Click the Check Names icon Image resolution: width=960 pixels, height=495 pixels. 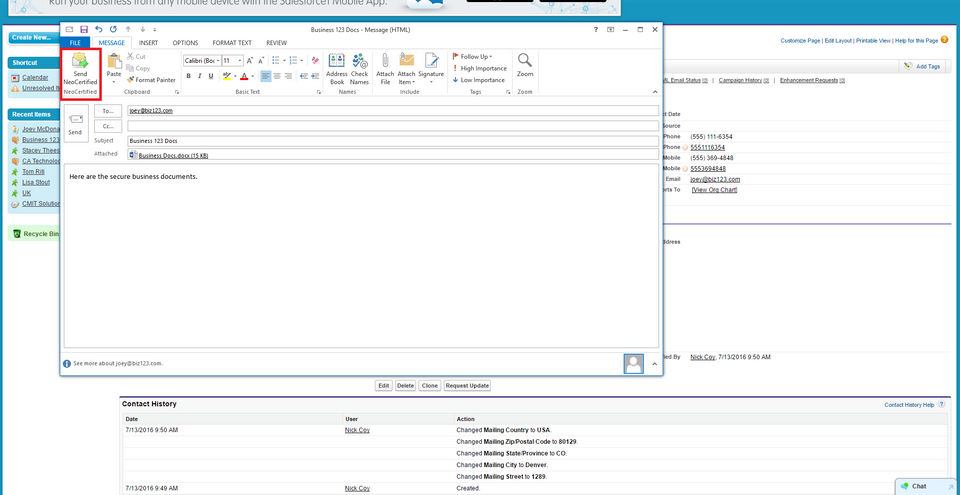pos(359,69)
